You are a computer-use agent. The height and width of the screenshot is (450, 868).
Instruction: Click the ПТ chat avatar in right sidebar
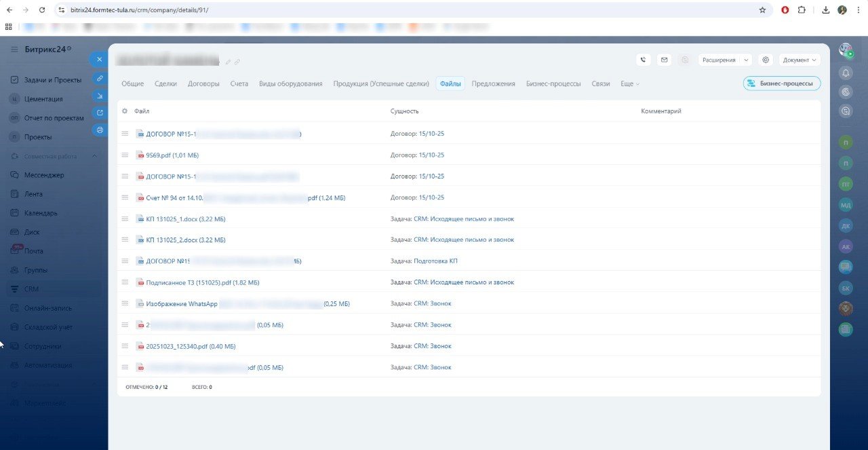846,184
